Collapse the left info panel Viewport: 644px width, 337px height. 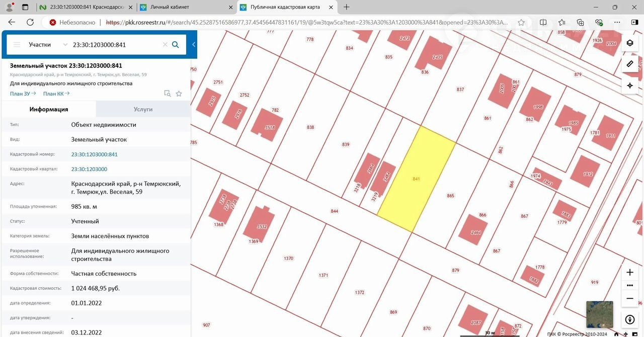194,45
